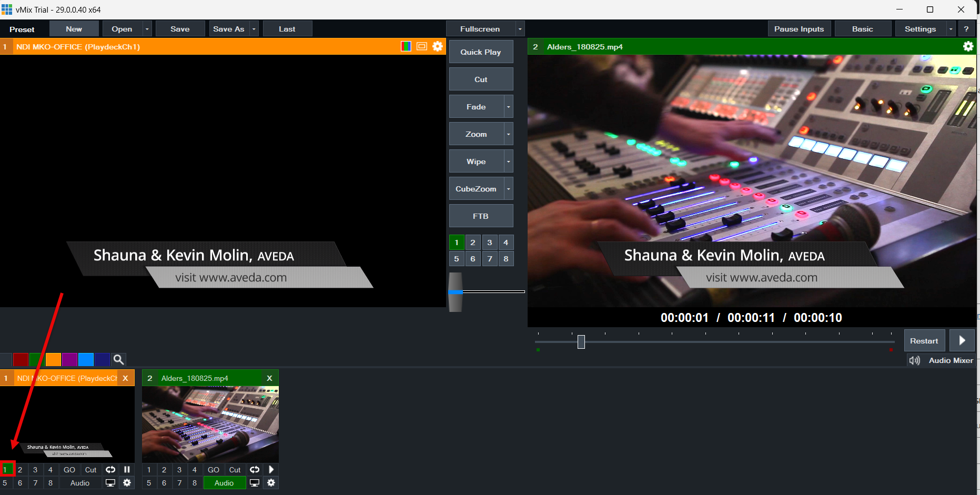Toggle loop on NDI MKO-OFFICE input
Viewport: 980px width, 495px height.
tap(110, 470)
